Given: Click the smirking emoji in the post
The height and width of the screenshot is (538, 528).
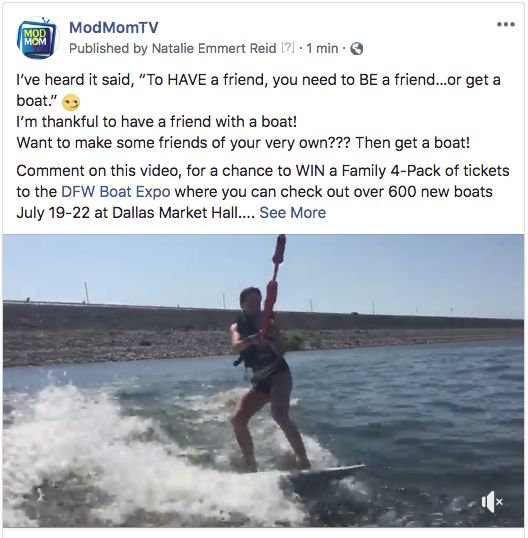Looking at the screenshot, I should click(x=71, y=102).
